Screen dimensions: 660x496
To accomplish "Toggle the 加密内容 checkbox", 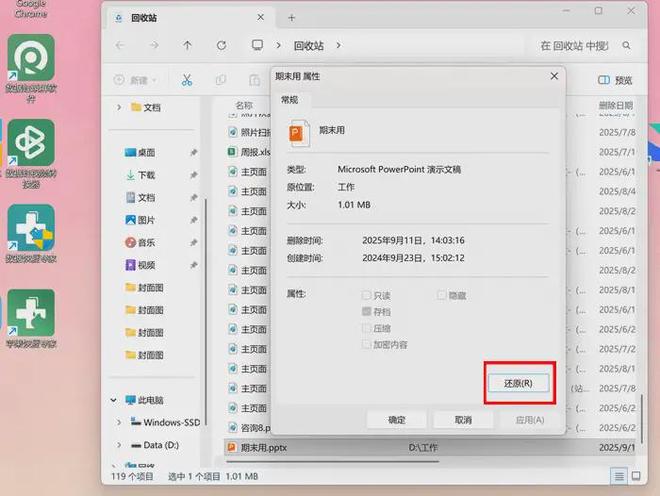I will tap(366, 344).
